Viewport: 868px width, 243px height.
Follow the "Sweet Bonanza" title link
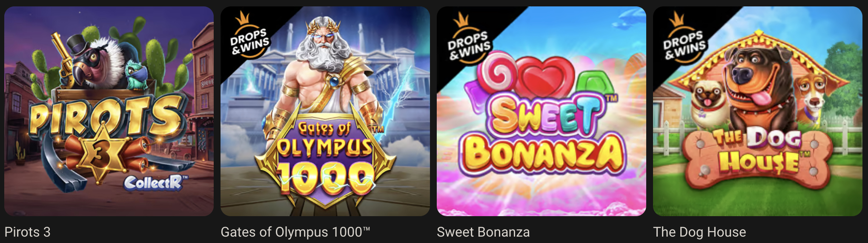483,232
